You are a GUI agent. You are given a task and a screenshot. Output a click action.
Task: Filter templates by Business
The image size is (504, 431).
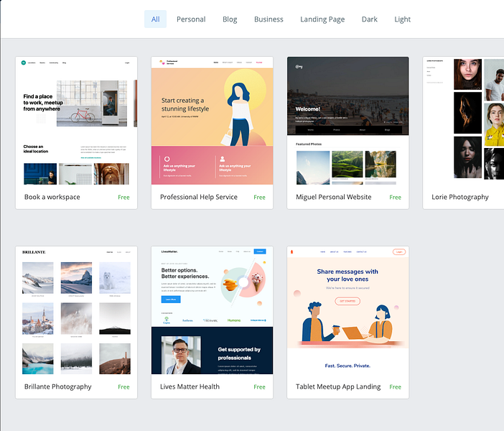269,19
